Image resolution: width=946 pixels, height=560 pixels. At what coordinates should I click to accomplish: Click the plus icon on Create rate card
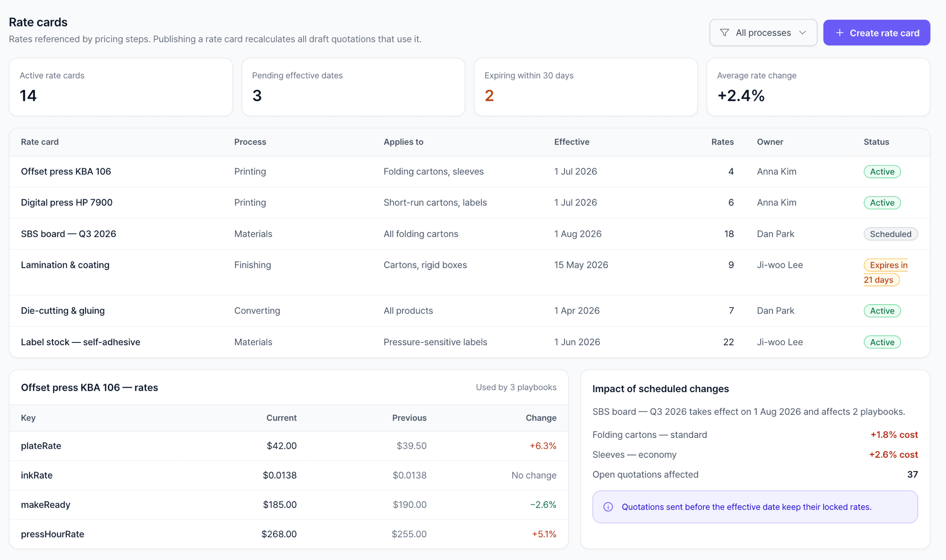click(x=840, y=33)
